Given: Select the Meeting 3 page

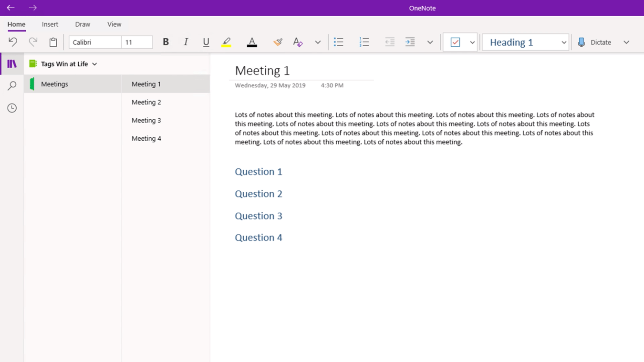Looking at the screenshot, I should 146,120.
